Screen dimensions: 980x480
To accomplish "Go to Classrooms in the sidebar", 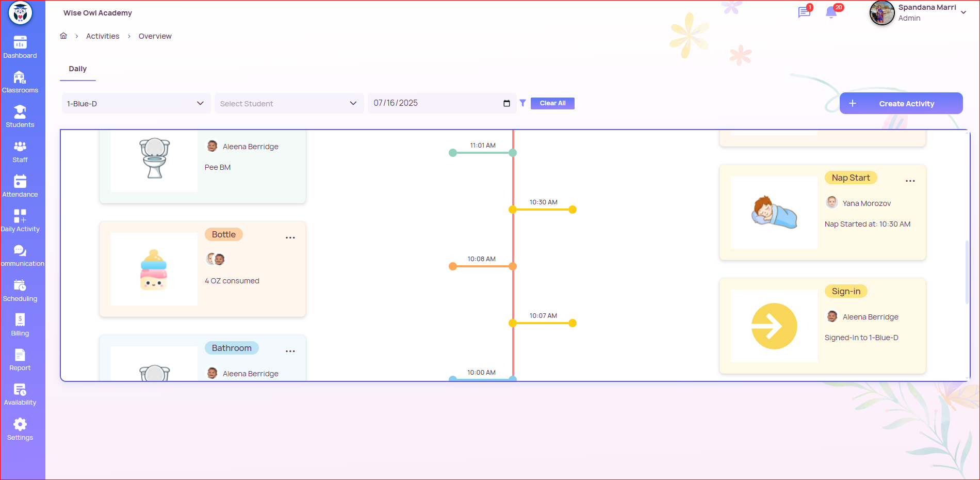I will (20, 82).
